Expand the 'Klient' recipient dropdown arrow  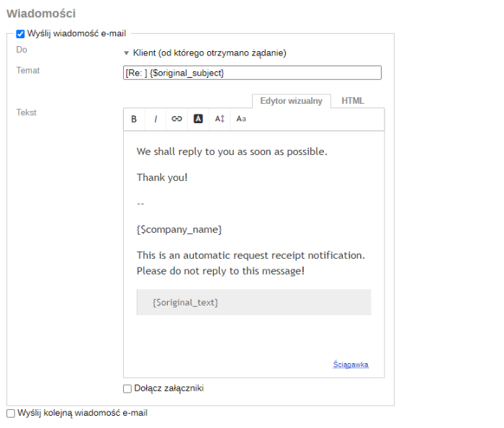click(126, 53)
